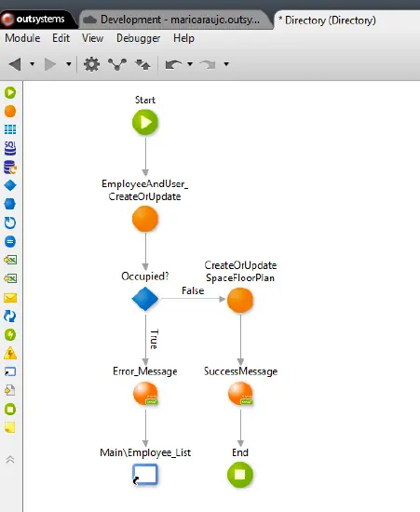Collapse the toolbox with the double chevron
The image size is (420, 512).
tap(10, 460)
